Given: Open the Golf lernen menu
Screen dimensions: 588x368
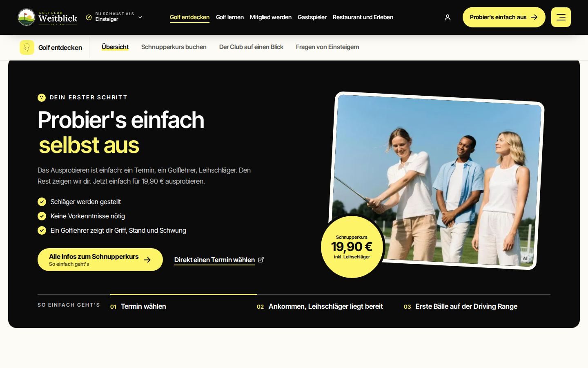Looking at the screenshot, I should pyautogui.click(x=230, y=17).
